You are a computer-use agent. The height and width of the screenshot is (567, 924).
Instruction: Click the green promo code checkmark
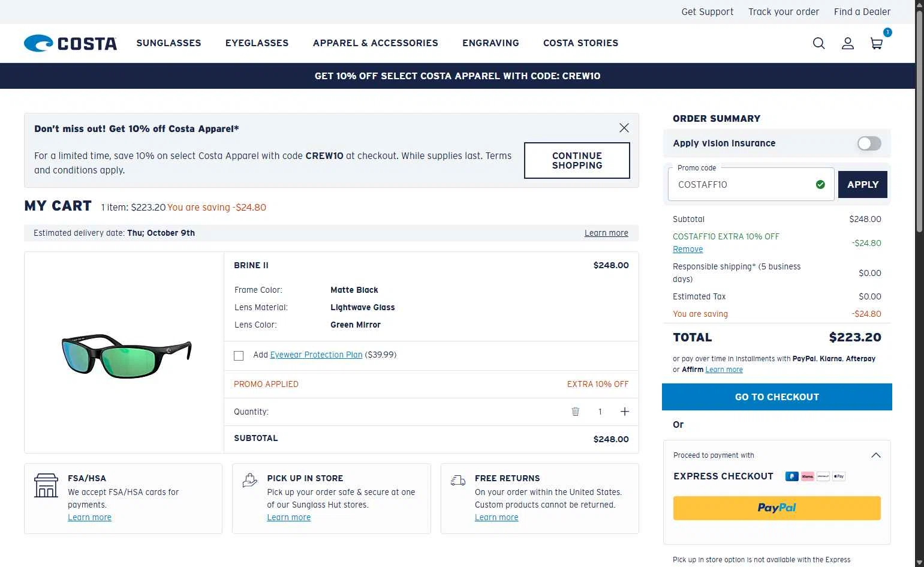pos(820,185)
